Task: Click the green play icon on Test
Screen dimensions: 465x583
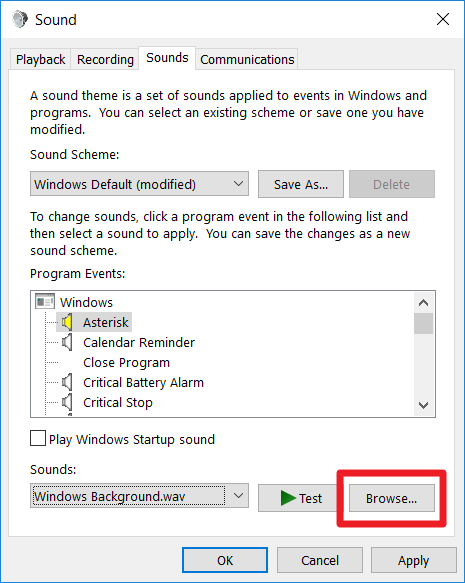Action: pos(288,498)
